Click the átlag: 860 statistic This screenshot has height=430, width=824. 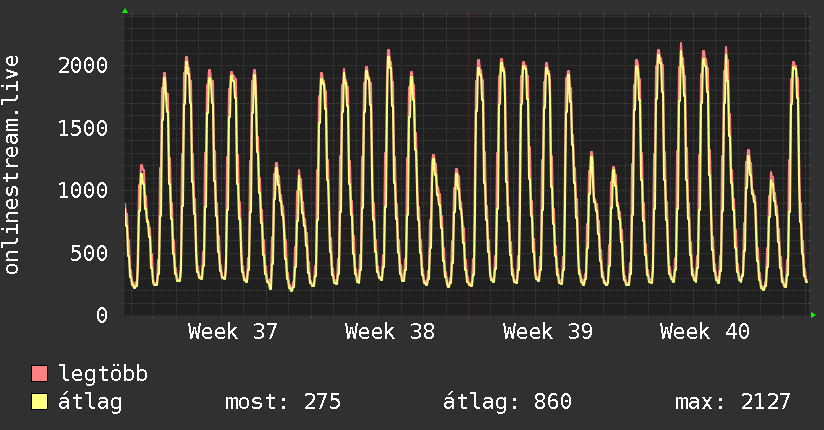[x=507, y=402]
